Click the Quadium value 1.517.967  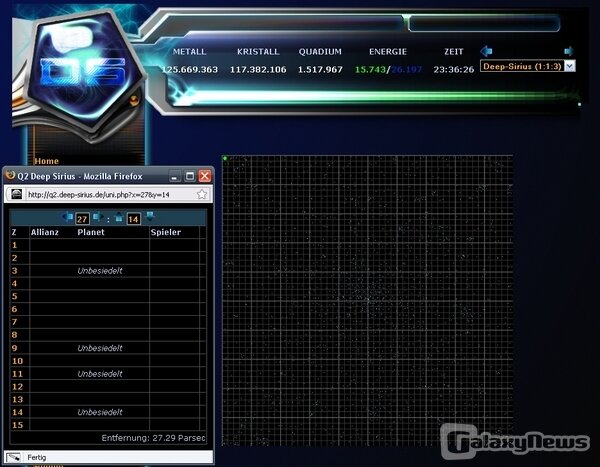point(320,70)
